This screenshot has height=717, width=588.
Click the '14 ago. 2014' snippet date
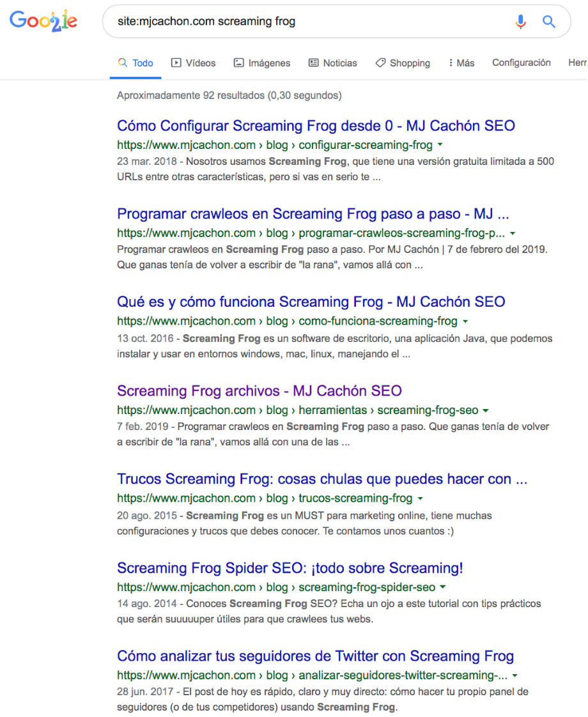coord(147,604)
